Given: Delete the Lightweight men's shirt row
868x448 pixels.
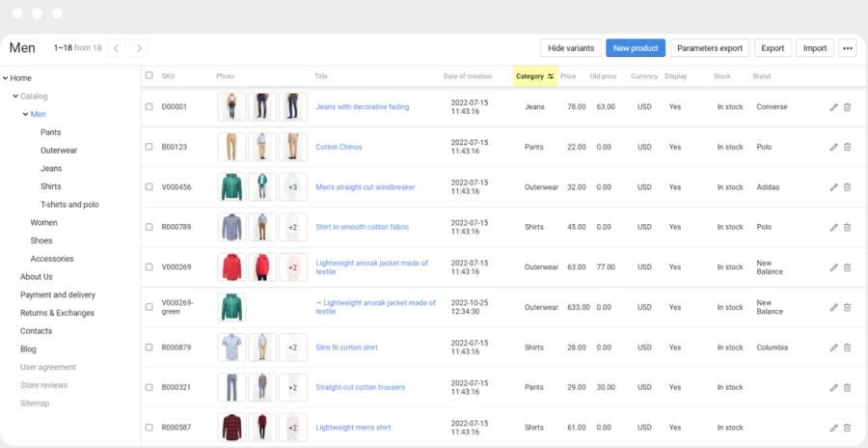Looking at the screenshot, I should click(x=847, y=428).
